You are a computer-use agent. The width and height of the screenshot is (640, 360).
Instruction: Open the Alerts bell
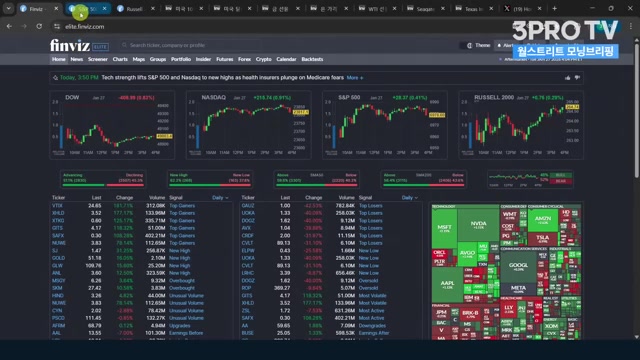pyautogui.click(x=504, y=45)
